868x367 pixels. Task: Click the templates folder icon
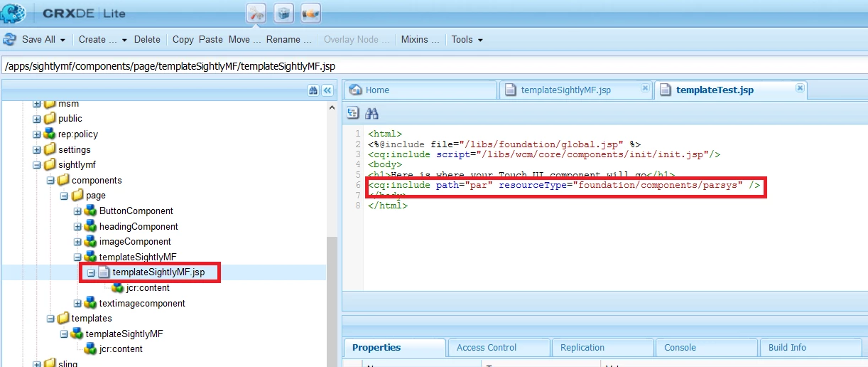tap(63, 318)
